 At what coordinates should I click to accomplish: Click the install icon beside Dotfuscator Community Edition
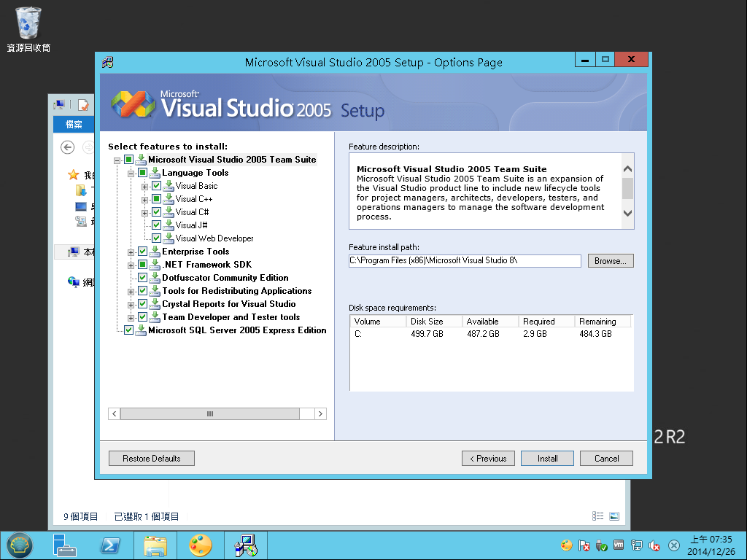point(155,278)
